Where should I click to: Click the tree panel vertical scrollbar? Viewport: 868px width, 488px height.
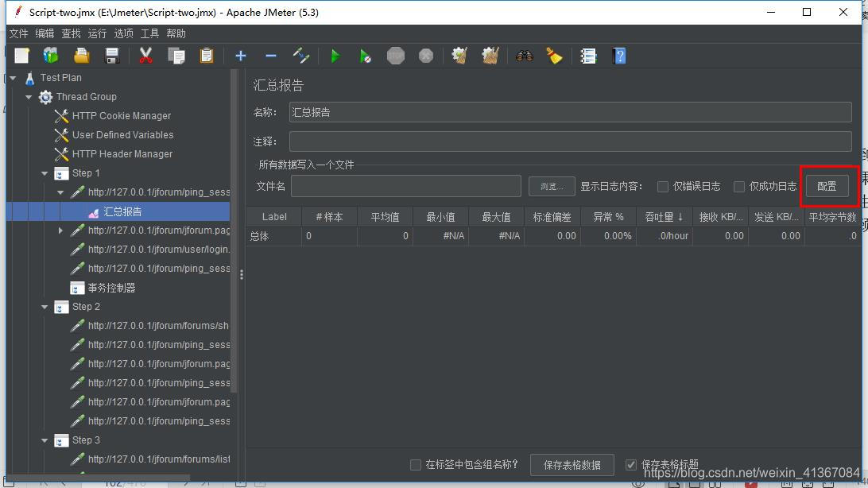[234, 232]
